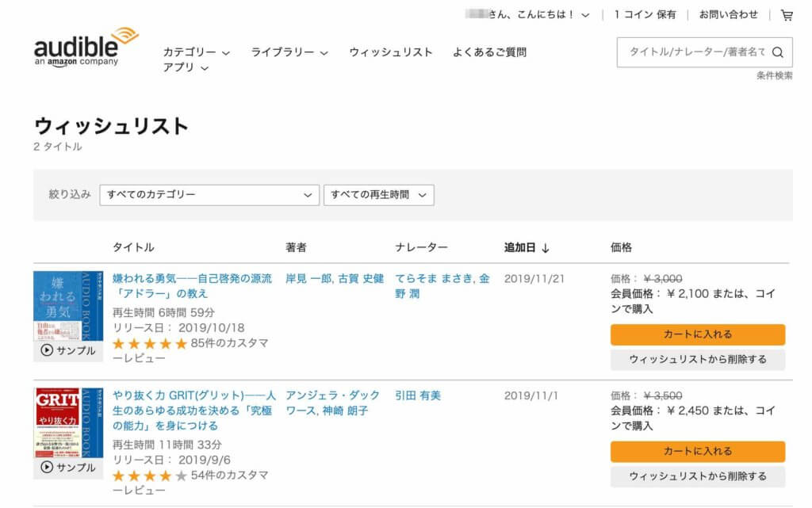Click star rating of 嫌われる勇気
Image resolution: width=812 pixels, height=508 pixels.
tap(149, 344)
